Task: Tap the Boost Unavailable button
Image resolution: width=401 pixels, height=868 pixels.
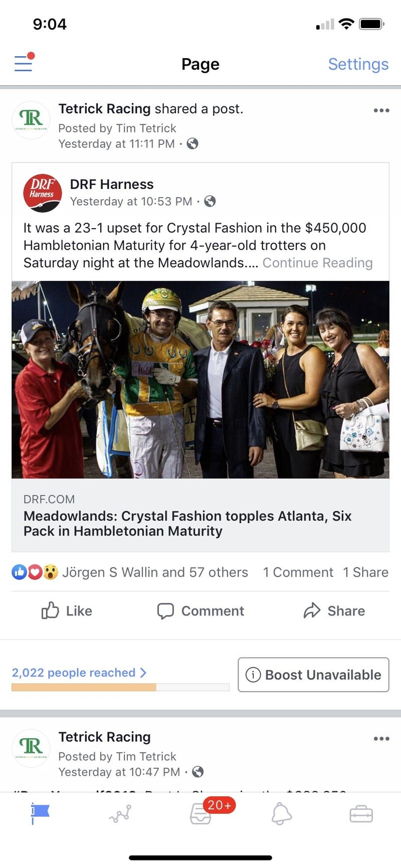Action: [313, 675]
